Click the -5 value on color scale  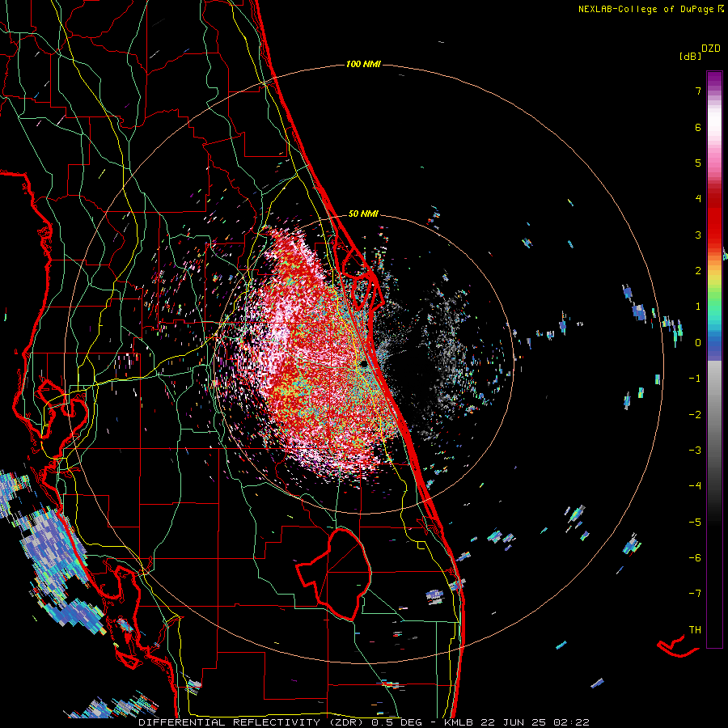[695, 523]
